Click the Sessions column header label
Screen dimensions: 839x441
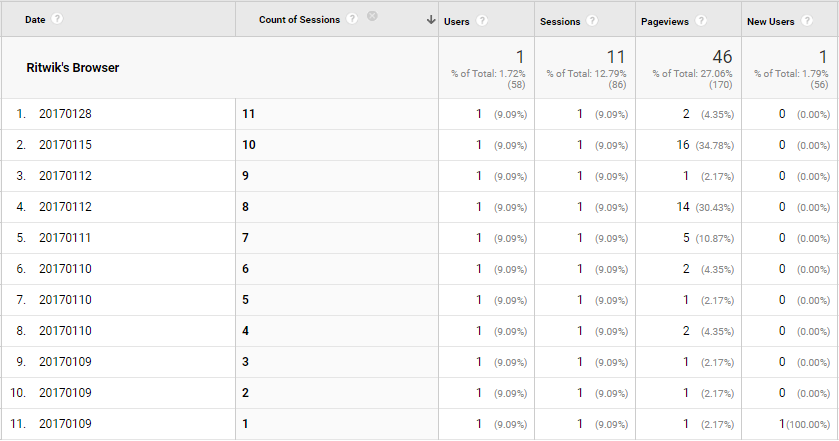pos(560,22)
